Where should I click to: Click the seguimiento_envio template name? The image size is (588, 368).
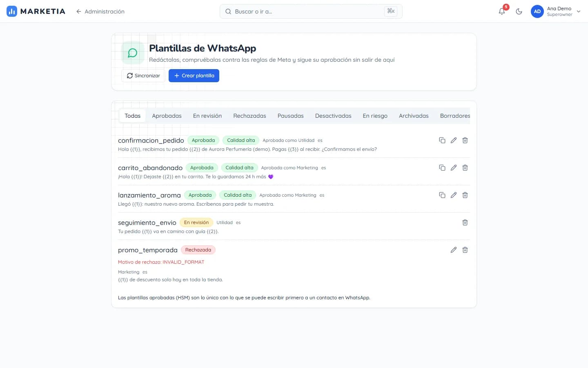point(147,222)
